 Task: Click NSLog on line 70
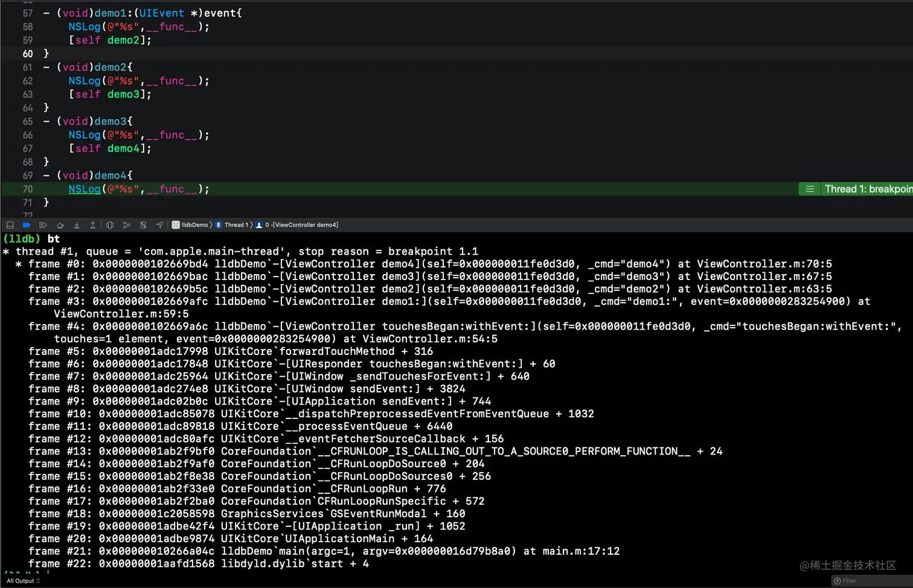(85, 189)
